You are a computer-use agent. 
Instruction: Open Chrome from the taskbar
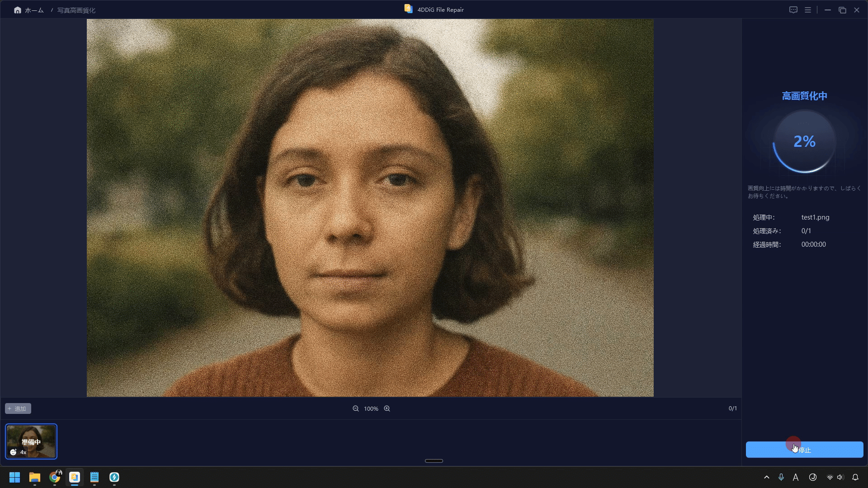[x=55, y=477]
